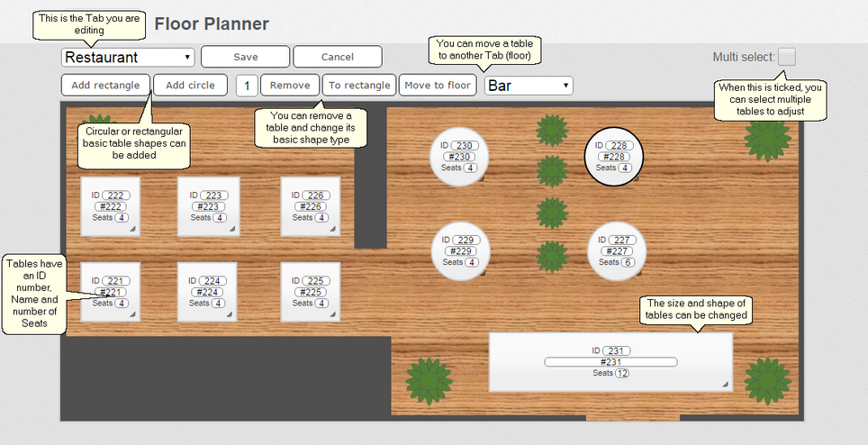
Task: Click resize handle of table 223
Action: [x=232, y=229]
